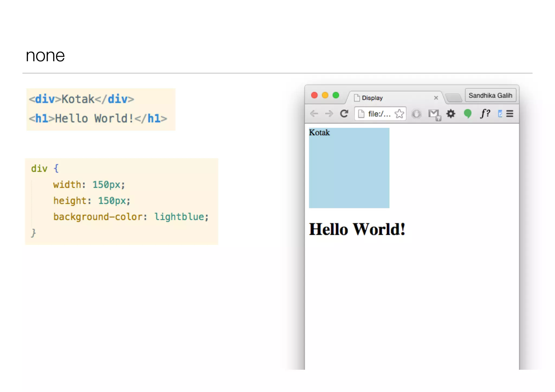Reload the page with refresh icon
The width and height of the screenshot is (555, 392).
click(x=344, y=114)
